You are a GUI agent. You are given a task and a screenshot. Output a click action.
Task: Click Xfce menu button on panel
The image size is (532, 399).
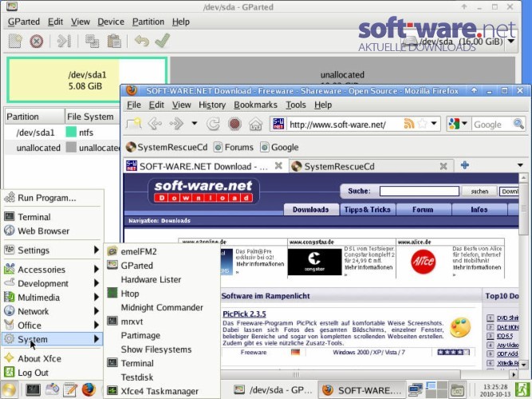pos(9,389)
